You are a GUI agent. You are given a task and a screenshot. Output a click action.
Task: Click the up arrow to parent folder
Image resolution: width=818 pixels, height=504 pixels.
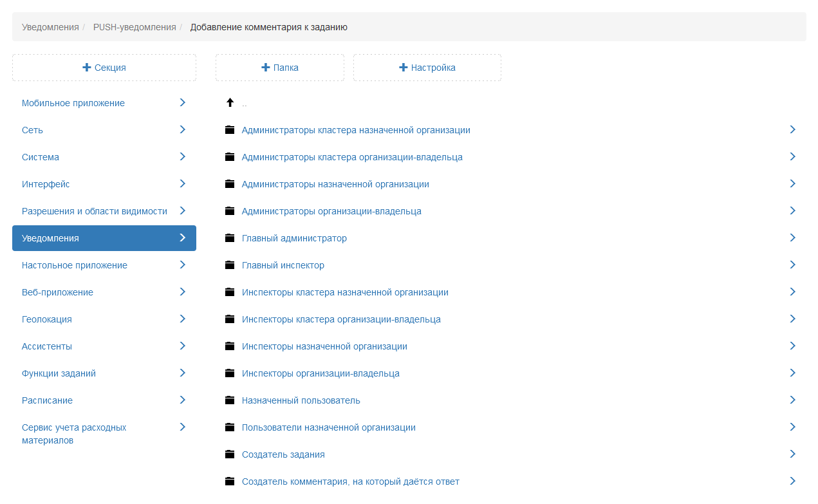coord(230,103)
